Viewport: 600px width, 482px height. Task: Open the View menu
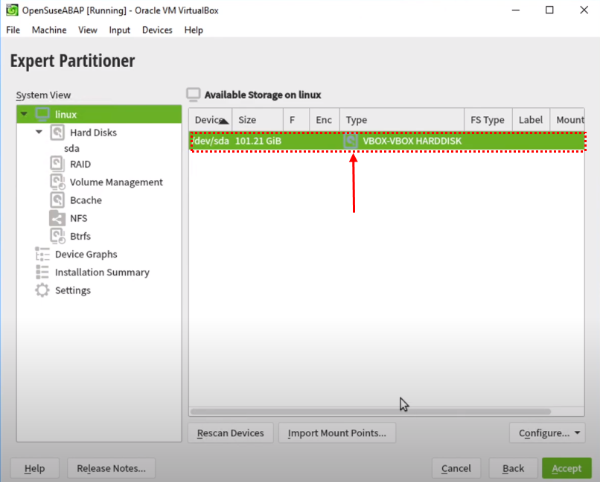pyautogui.click(x=88, y=30)
